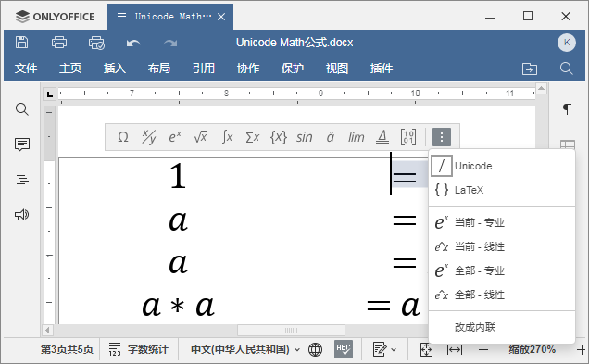
Task: Insert a sin function structure
Action: pyautogui.click(x=304, y=137)
